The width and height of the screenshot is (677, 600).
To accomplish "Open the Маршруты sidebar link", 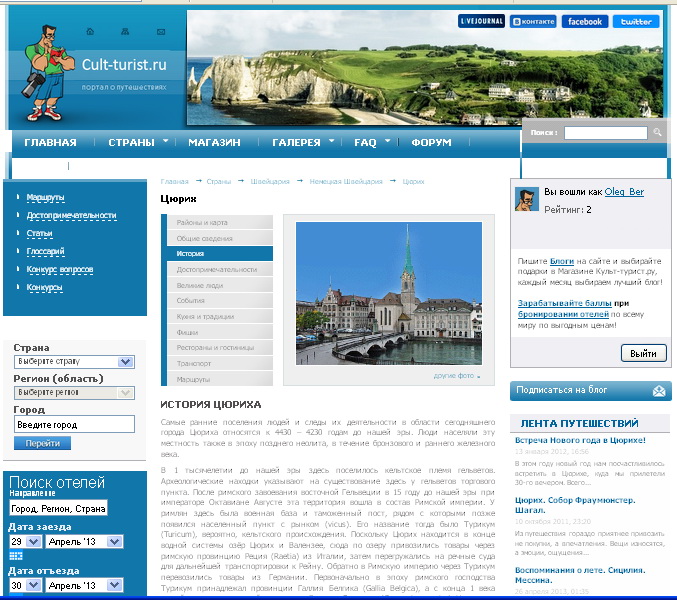I will click(45, 197).
